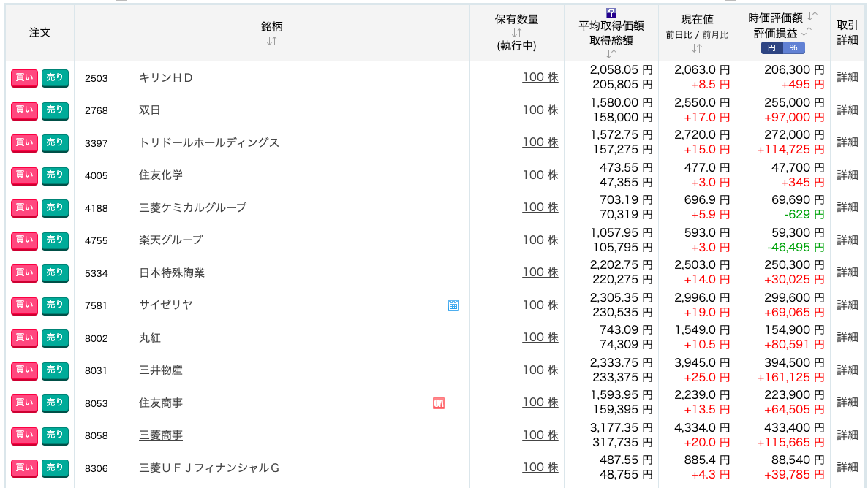
Task: Sell 三菱商事 with 売り button
Action: [x=55, y=435]
